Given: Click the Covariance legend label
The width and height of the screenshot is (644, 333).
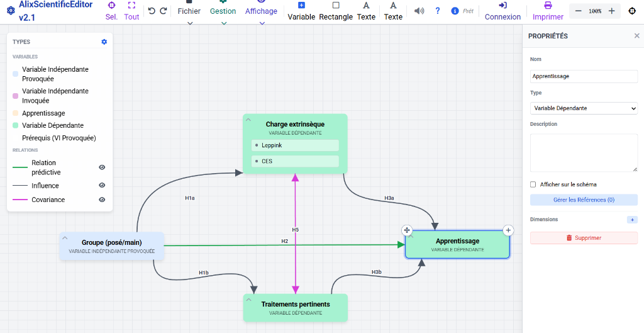Looking at the screenshot, I should [48, 200].
